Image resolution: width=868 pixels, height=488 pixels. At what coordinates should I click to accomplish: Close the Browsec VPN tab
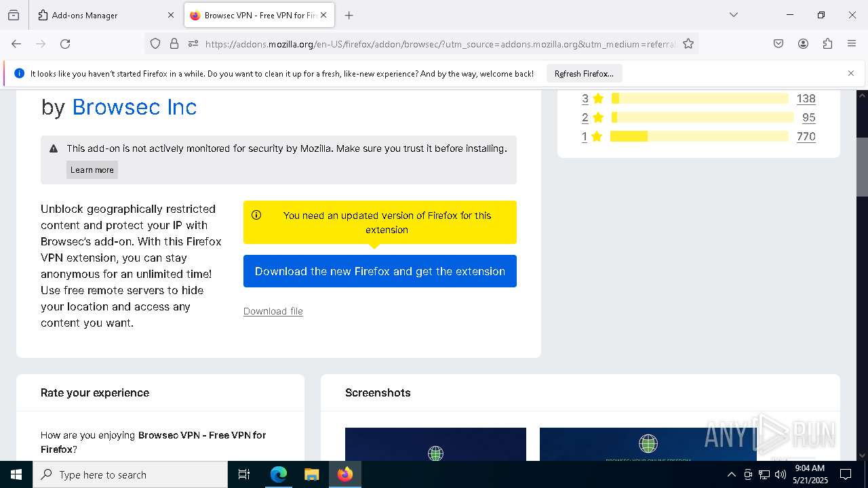tap(323, 15)
